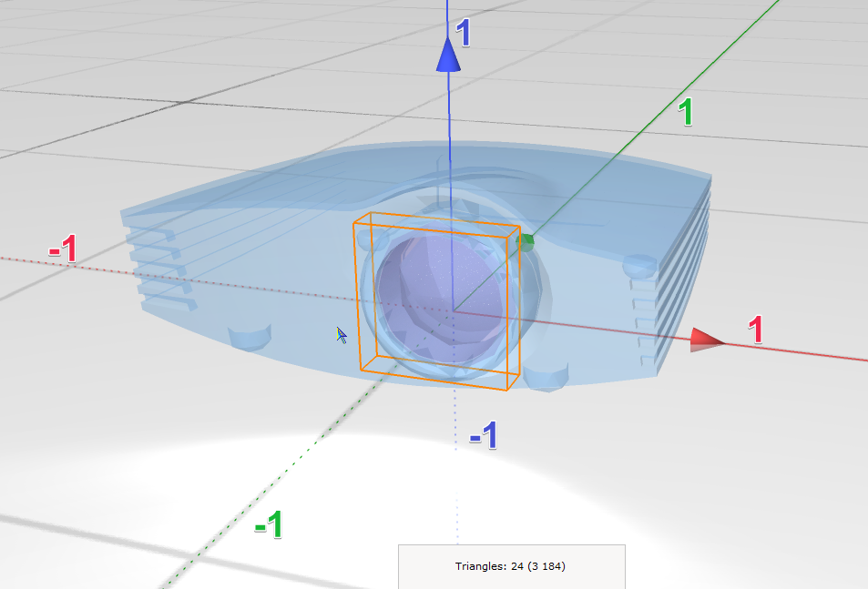The image size is (868, 589).
Task: Click the Triangles: 24 (3 184) info label
Action: point(510,566)
